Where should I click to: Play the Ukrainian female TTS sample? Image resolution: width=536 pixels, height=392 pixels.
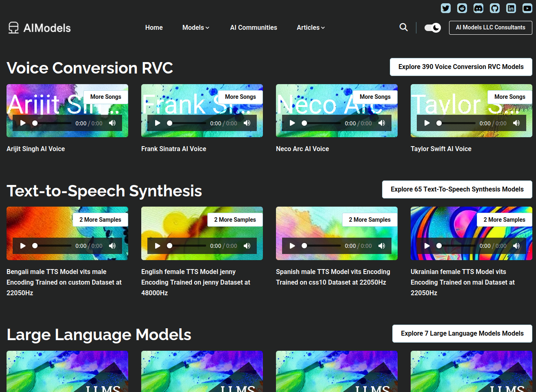click(x=427, y=246)
